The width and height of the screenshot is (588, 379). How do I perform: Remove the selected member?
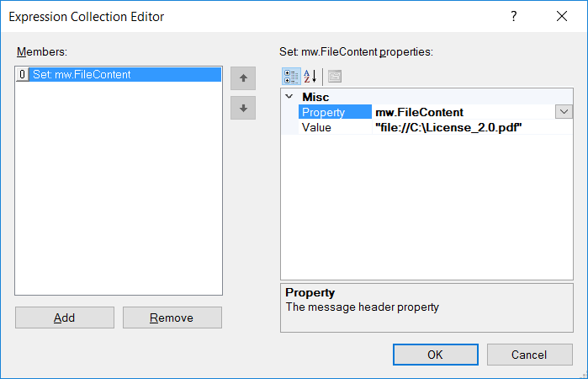point(172,318)
